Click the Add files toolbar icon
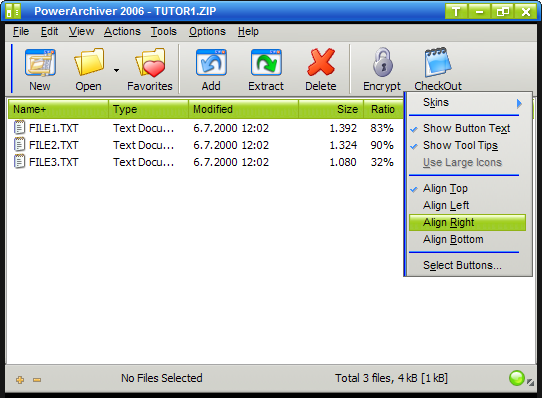This screenshot has width=542, height=398. tap(211, 63)
